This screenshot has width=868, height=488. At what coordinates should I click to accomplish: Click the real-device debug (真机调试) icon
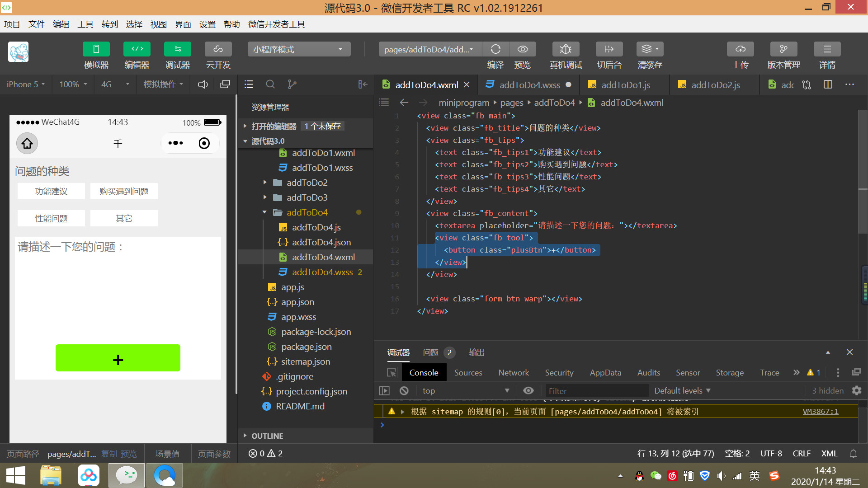pos(566,49)
